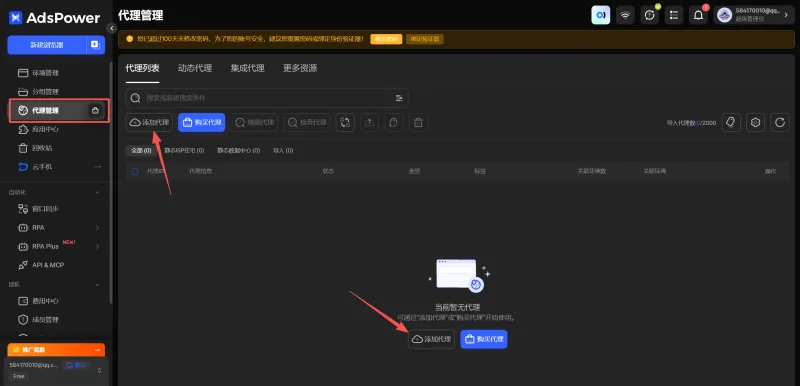Click the tag icon near 导入代理数
Viewport: 800px width, 386px height.
coord(731,122)
